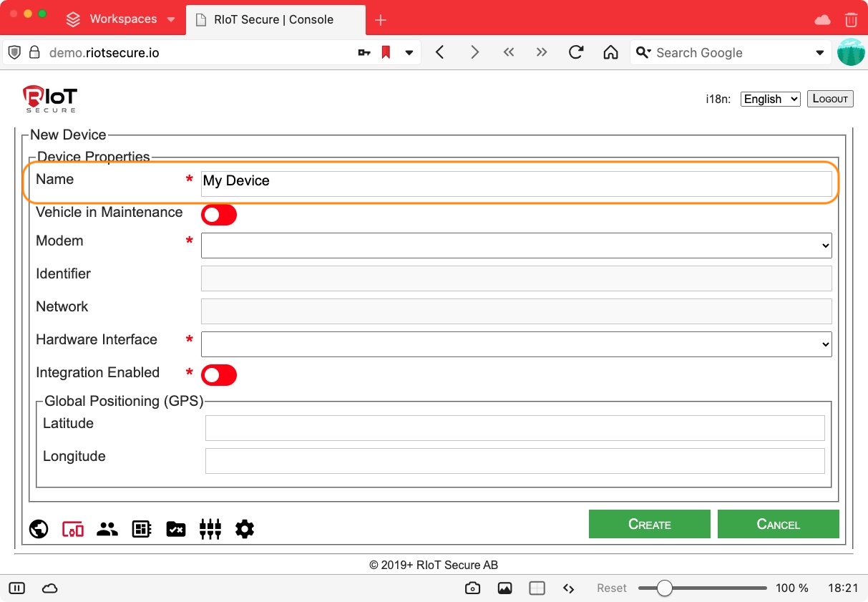Viewport: 868px width, 602px height.
Task: Expand the Modem dropdown
Action: click(x=516, y=246)
